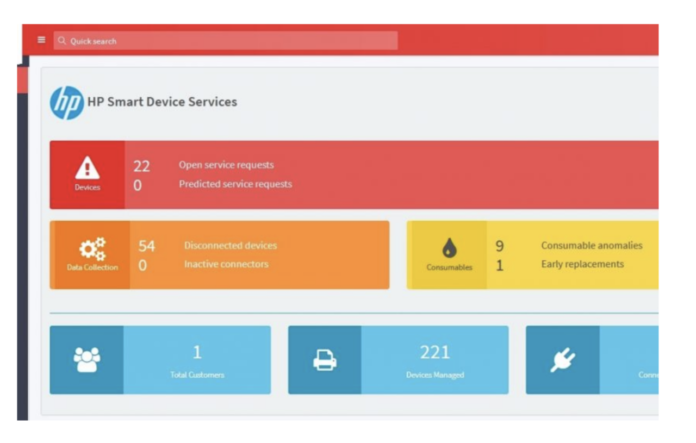Open the Data Collection gears tile
Image resolution: width=696 pixels, height=443 pixels.
point(92,255)
